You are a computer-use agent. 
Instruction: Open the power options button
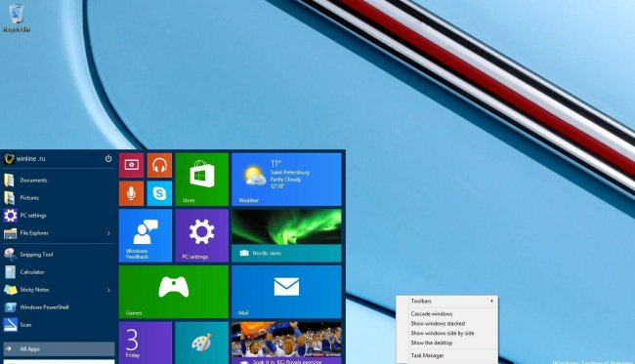pos(108,158)
